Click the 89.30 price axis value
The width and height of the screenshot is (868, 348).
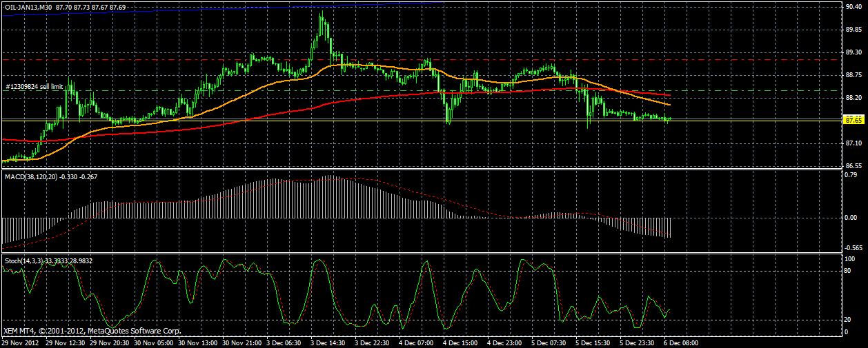[x=853, y=52]
